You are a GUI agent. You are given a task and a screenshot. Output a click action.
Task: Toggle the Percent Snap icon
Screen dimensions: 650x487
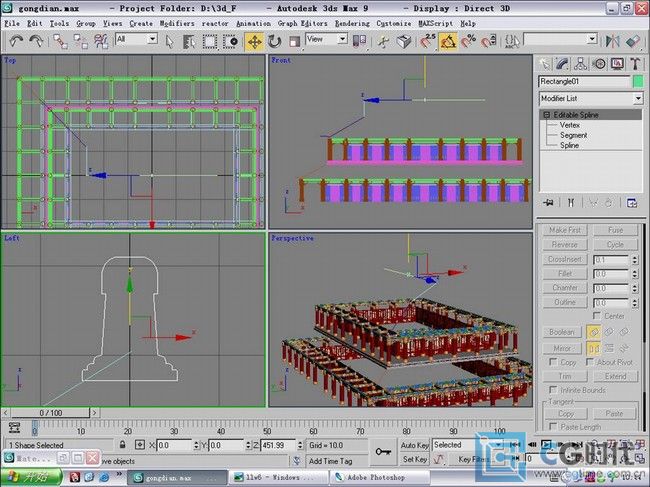point(468,41)
